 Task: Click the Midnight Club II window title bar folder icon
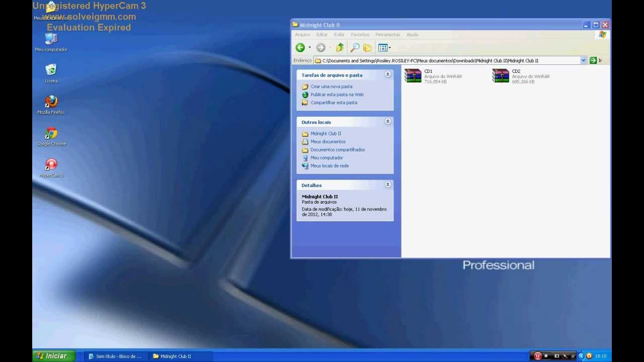(296, 25)
